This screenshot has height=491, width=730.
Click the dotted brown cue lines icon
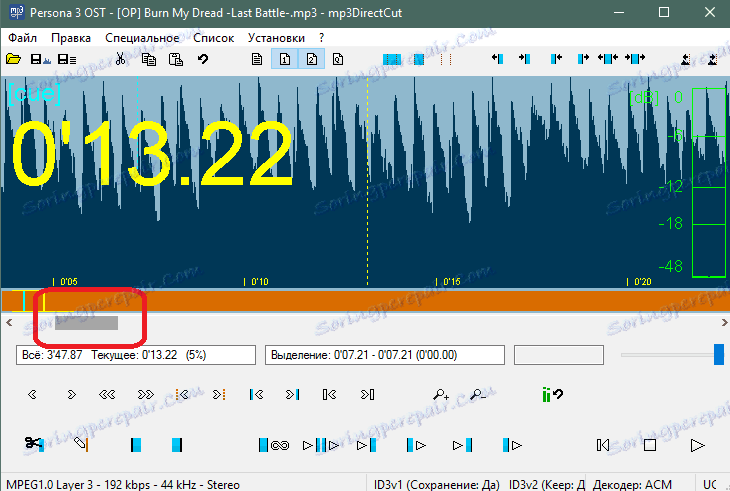coord(446,59)
